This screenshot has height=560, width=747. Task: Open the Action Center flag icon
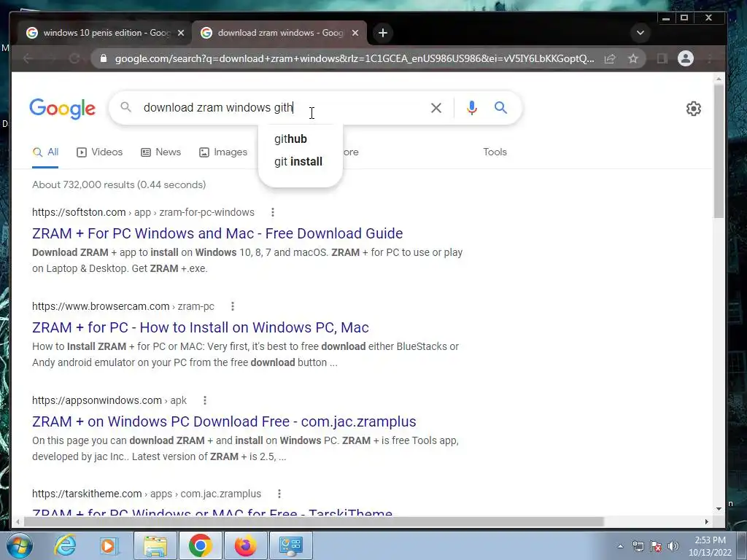point(656,546)
